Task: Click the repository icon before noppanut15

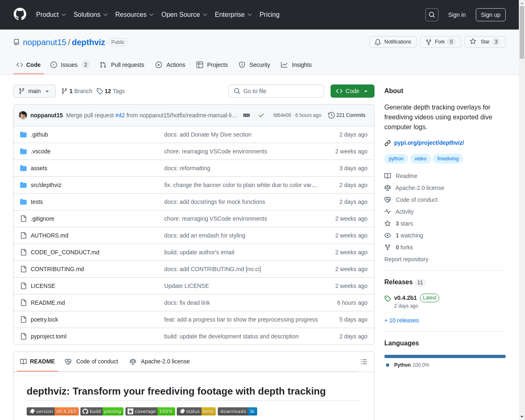Action: [16, 42]
